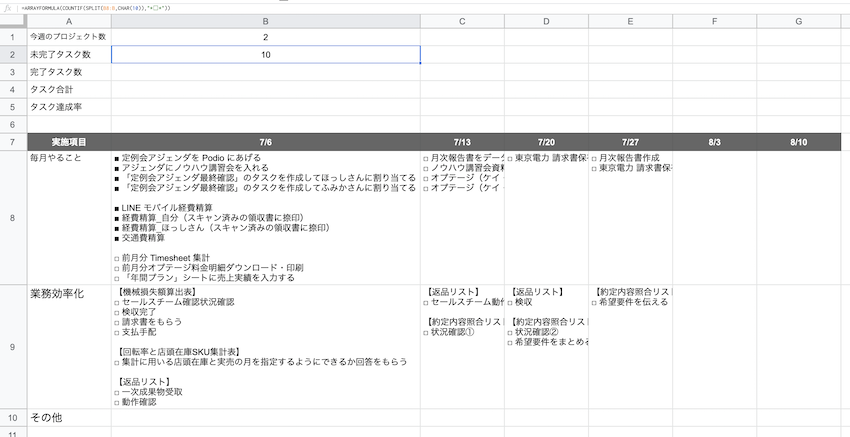Viewport: 850px width, 437px height.
Task: Select column G header
Action: [798, 21]
